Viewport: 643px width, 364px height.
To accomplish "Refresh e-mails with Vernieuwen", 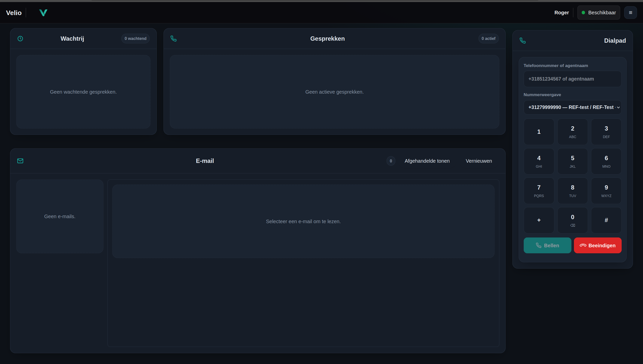I will (479, 161).
